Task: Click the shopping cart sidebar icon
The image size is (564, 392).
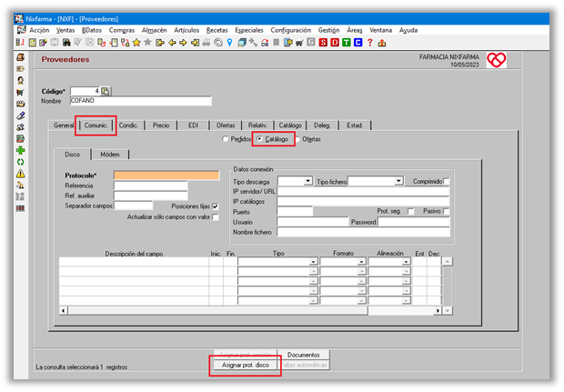Action: [21, 93]
